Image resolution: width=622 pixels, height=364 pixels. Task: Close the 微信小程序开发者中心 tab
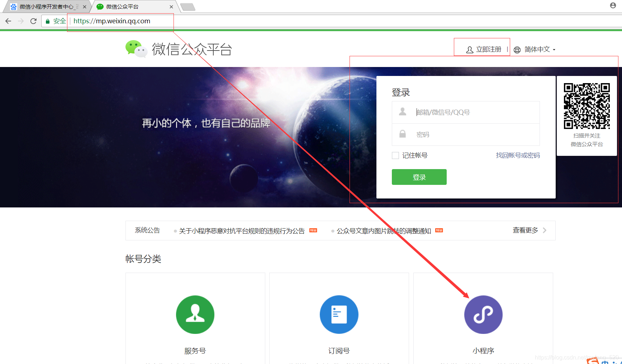click(x=85, y=7)
